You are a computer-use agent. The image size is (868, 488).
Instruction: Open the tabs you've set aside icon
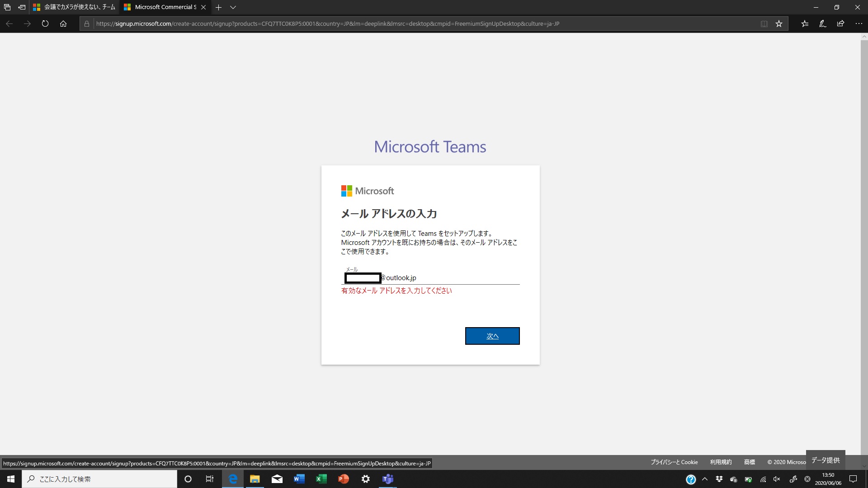point(7,7)
